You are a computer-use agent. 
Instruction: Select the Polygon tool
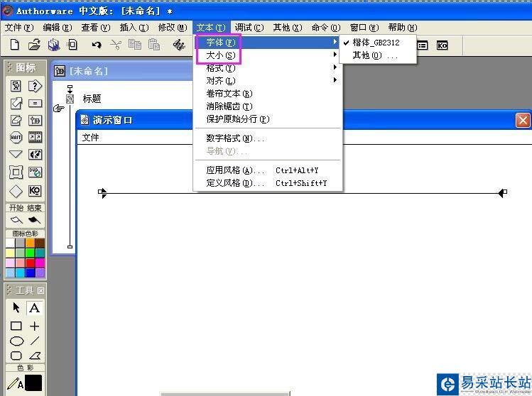pyautogui.click(x=35, y=356)
